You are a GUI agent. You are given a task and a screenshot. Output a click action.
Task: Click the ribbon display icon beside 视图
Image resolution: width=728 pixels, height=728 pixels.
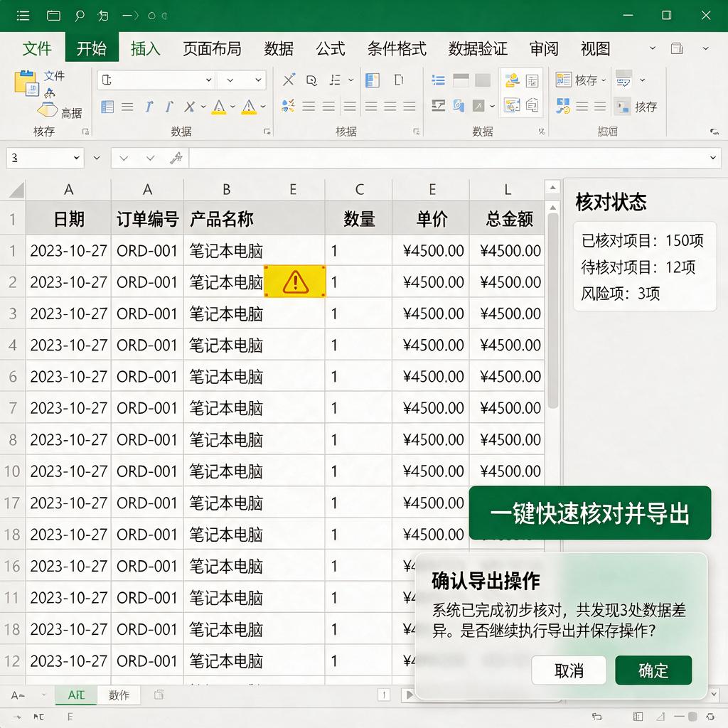point(677,48)
